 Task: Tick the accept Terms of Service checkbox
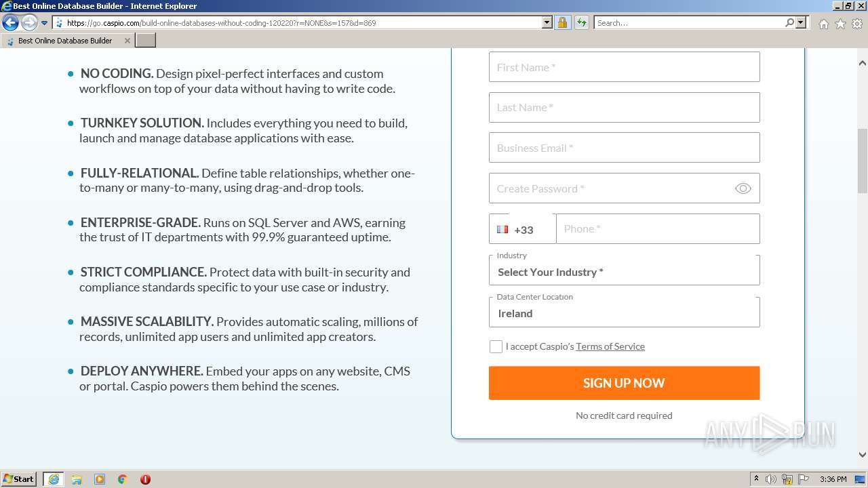pyautogui.click(x=496, y=346)
